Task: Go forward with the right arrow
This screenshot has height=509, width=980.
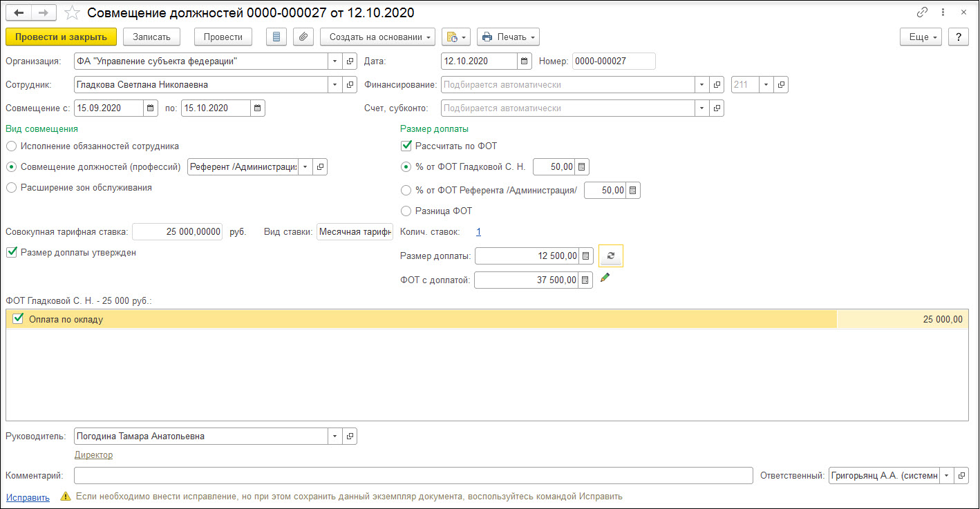Action: click(x=44, y=13)
